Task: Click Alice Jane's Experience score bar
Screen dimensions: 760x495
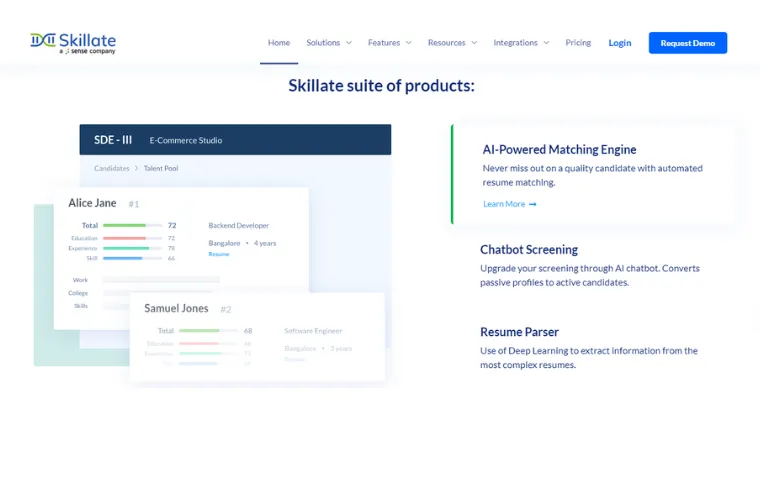Action: (x=132, y=248)
